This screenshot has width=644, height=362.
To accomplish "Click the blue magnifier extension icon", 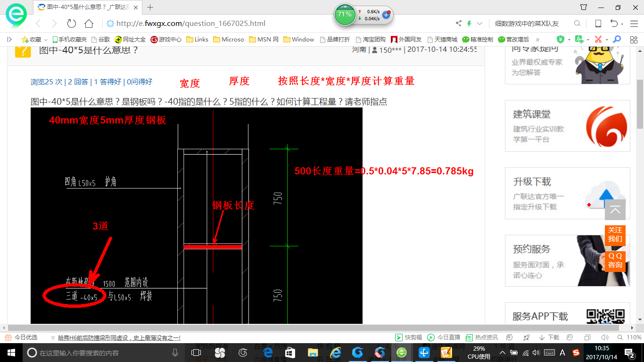I will (617, 40).
